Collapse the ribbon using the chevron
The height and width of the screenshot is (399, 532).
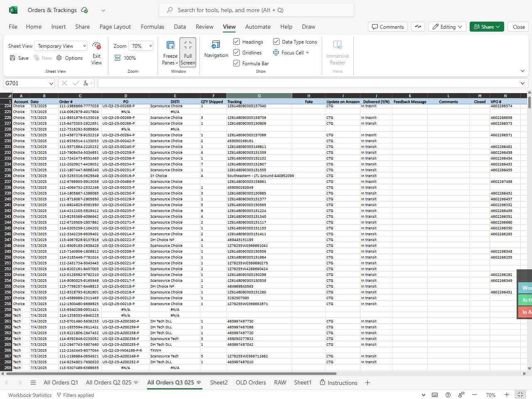522,71
